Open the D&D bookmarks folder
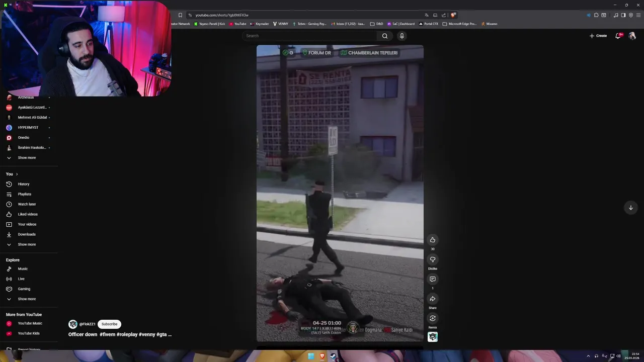 click(376, 24)
